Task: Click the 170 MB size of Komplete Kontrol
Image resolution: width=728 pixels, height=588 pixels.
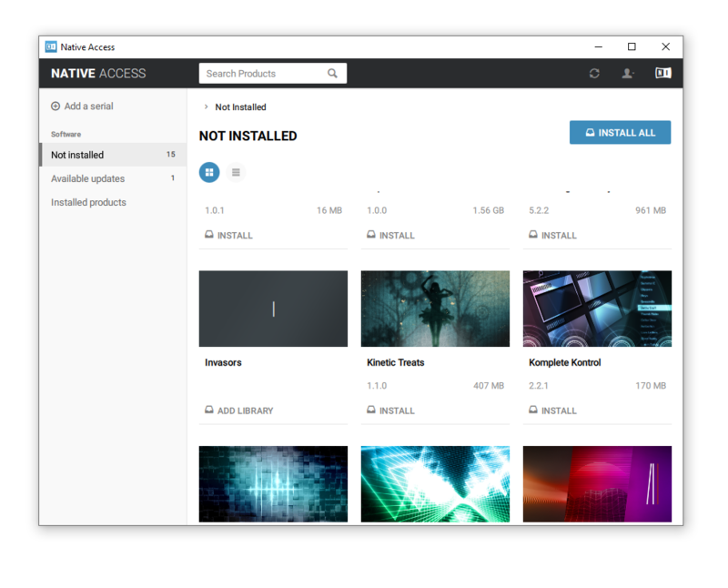Action: [x=651, y=386]
